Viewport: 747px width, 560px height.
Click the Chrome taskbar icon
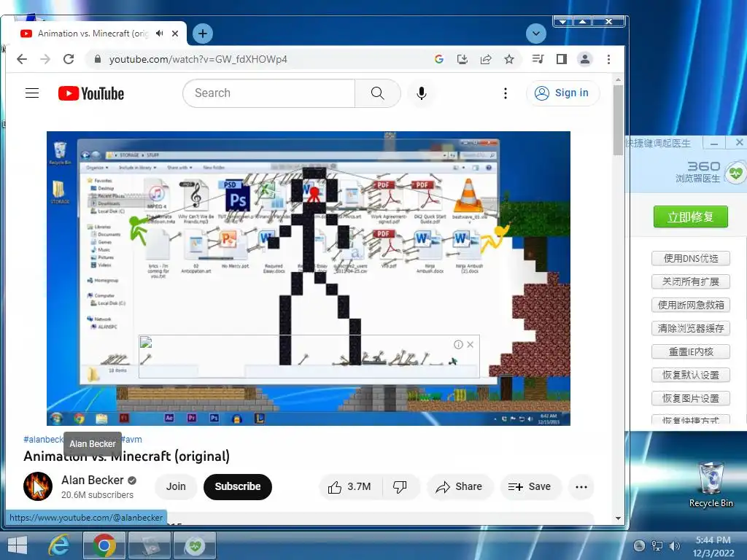[x=104, y=545]
